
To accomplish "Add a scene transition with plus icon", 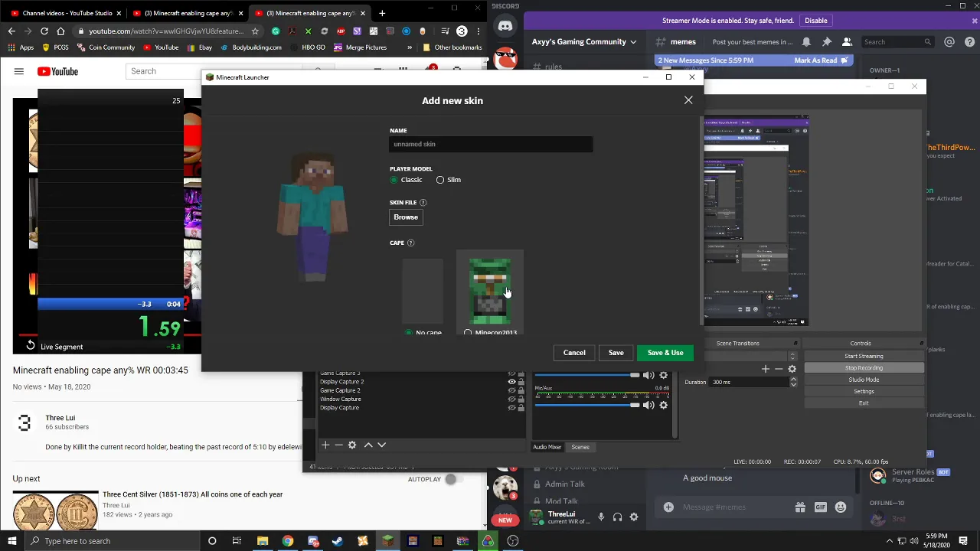I will tap(766, 369).
